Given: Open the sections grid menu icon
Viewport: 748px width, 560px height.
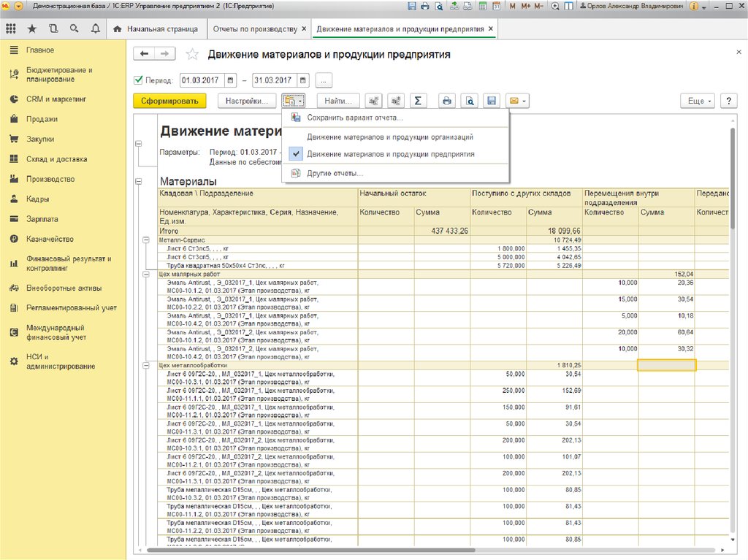Looking at the screenshot, I should click(10, 29).
